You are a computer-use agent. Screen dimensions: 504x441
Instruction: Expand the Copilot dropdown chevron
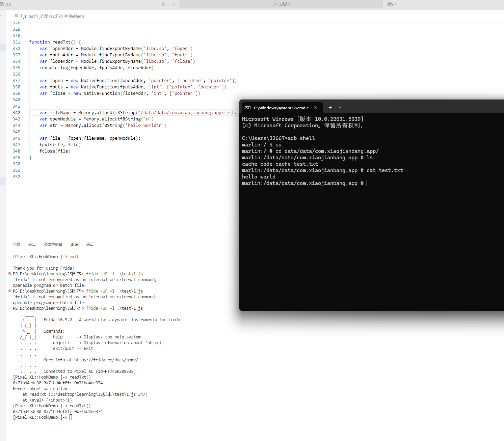396,4
